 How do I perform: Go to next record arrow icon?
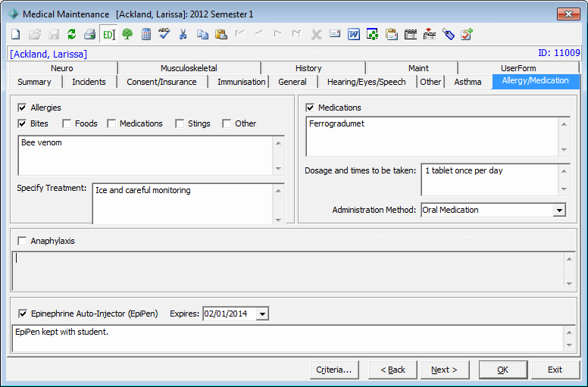point(277,34)
